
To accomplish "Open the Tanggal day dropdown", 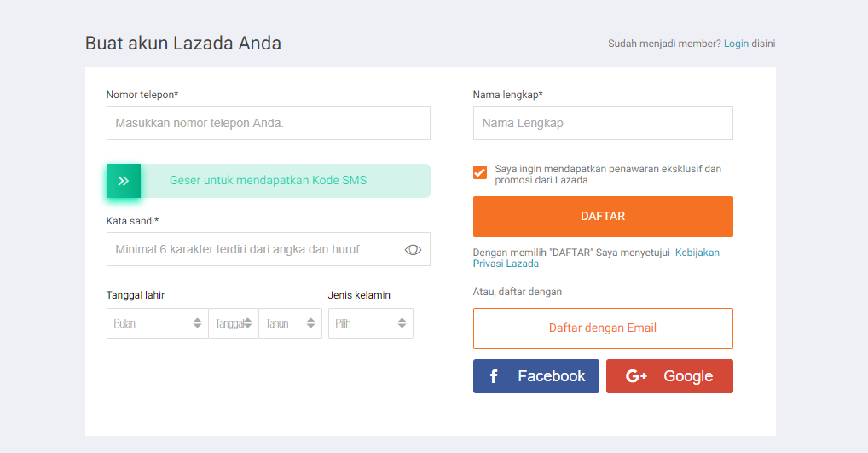I will click(234, 323).
